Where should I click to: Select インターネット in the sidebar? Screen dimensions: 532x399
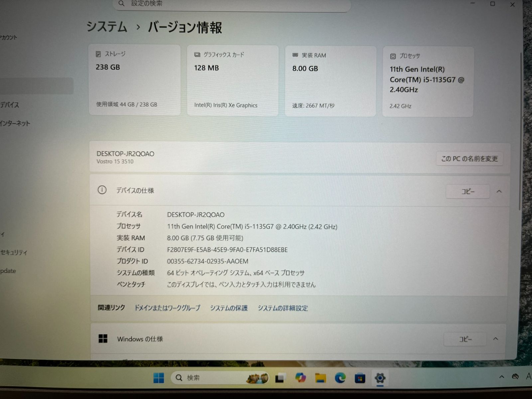click(x=15, y=123)
